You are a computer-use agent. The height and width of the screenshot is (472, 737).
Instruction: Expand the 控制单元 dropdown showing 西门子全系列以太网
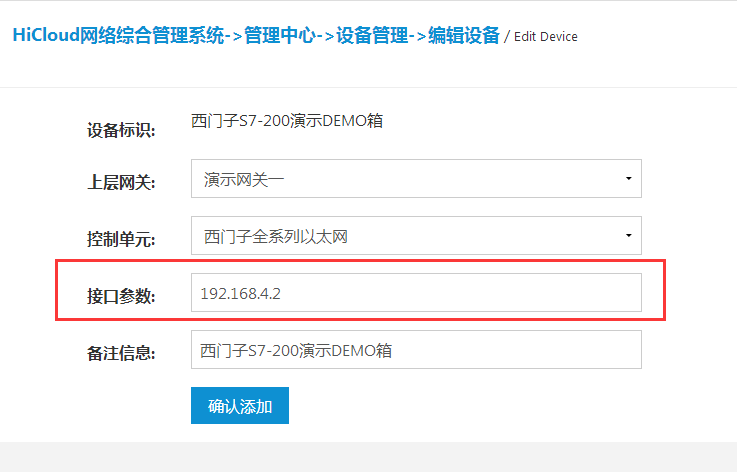pyautogui.click(x=400, y=236)
